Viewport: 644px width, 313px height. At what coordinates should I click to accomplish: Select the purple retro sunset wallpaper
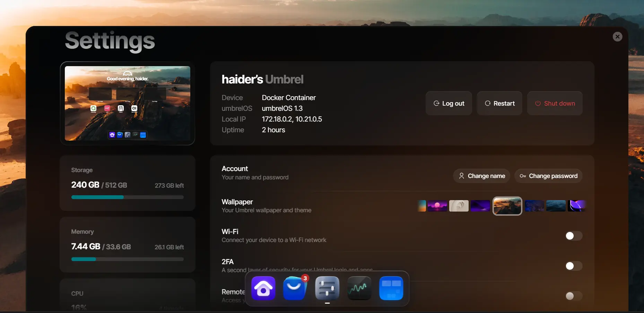437,206
